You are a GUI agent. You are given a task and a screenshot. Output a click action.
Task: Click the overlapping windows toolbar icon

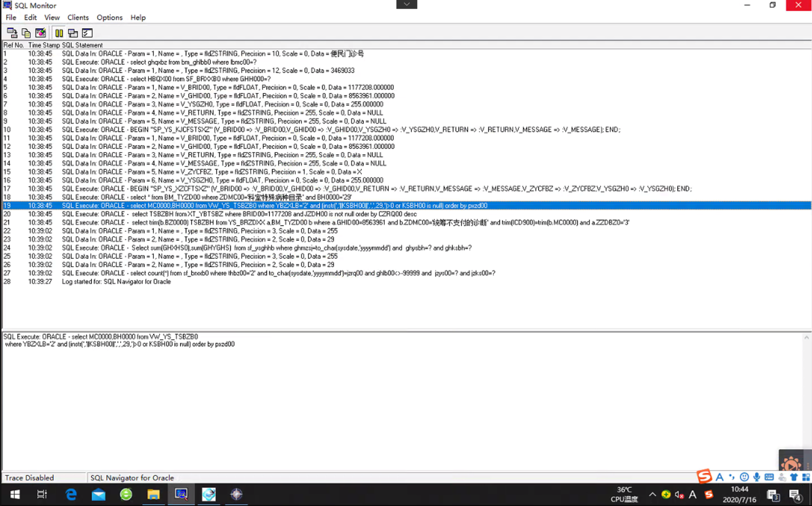[x=73, y=33]
